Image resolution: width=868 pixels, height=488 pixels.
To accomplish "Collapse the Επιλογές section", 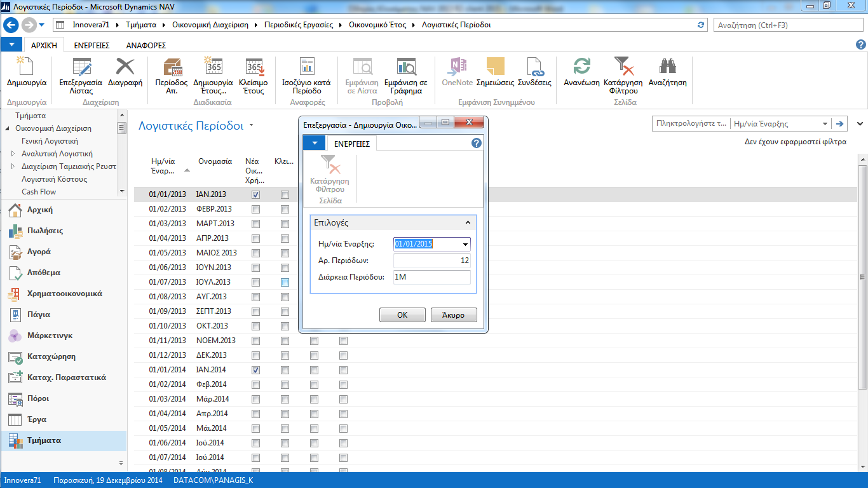I will (468, 223).
